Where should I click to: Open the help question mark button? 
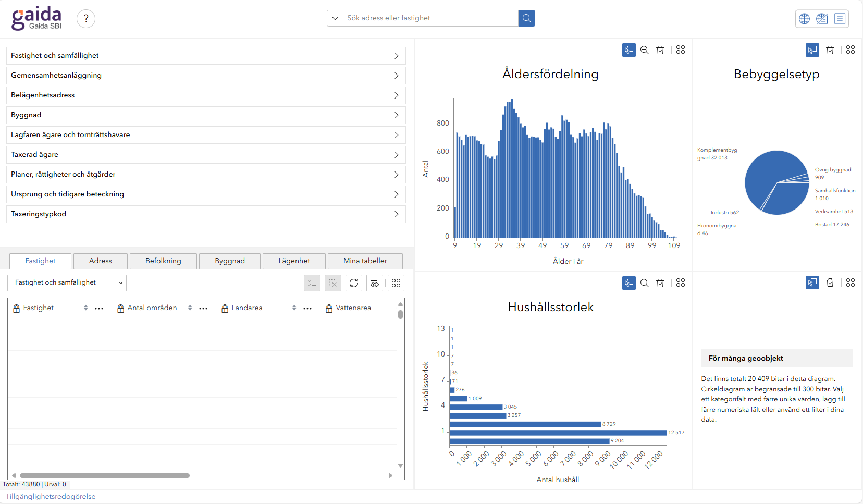pos(86,19)
